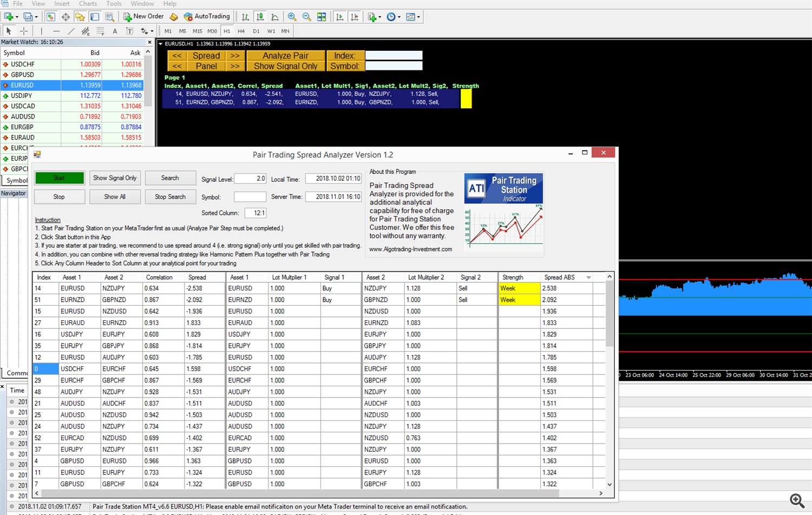
Task: Expand the Profiles dropdown arrow
Action: tap(36, 17)
